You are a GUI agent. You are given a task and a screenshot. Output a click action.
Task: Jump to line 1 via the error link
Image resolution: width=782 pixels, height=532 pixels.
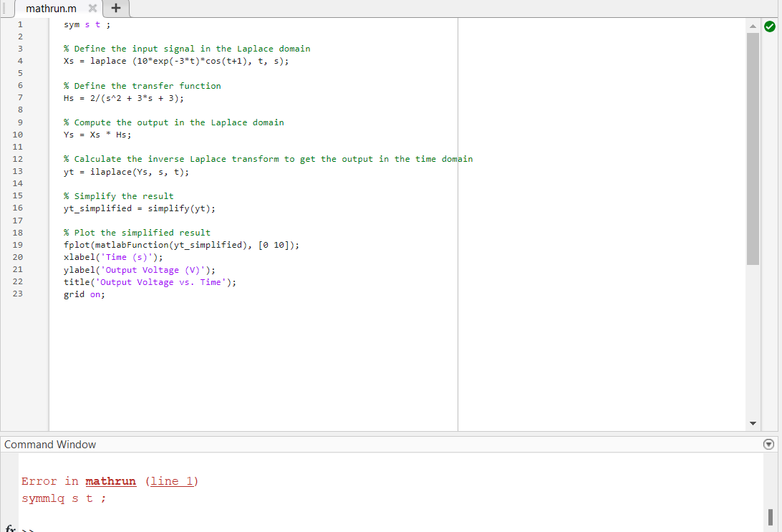[172, 480]
